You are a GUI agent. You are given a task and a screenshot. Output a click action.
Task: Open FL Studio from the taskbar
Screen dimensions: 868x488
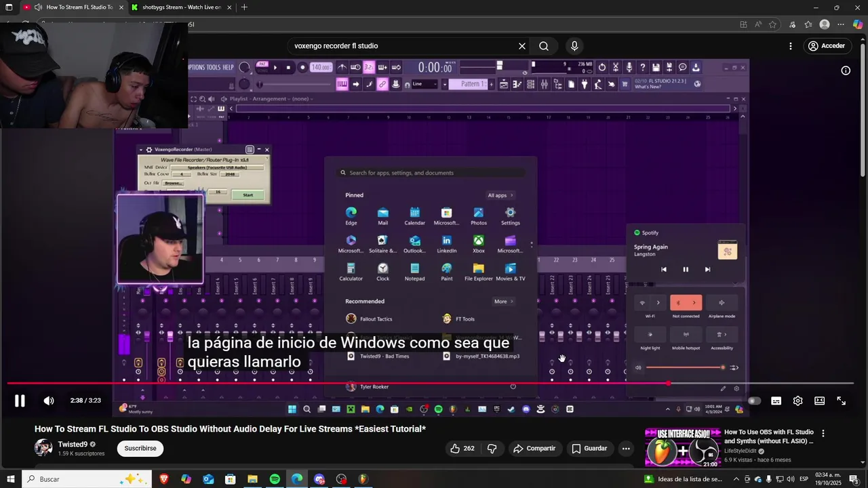pos(363,479)
